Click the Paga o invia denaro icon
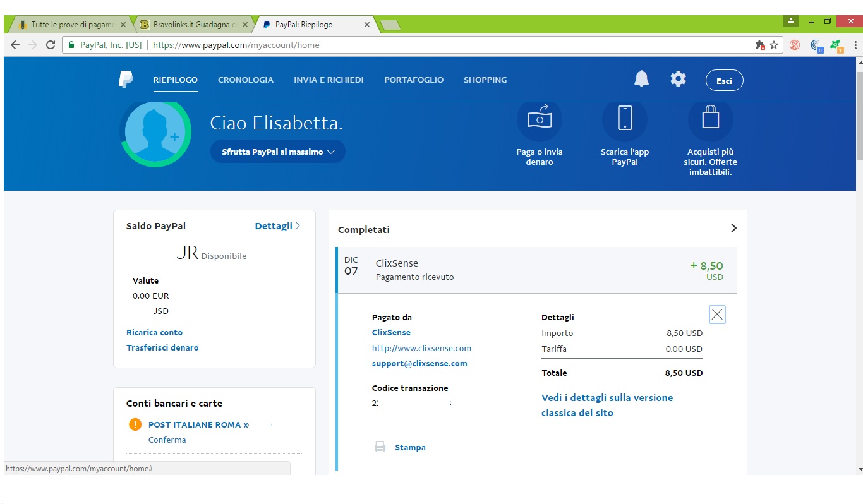Screen dimensions: 863x504 (540, 119)
